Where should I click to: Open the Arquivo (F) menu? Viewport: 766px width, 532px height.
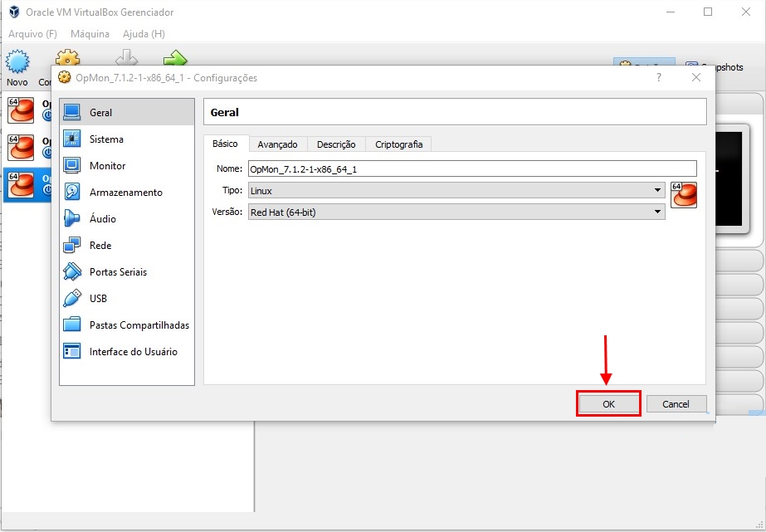point(32,34)
